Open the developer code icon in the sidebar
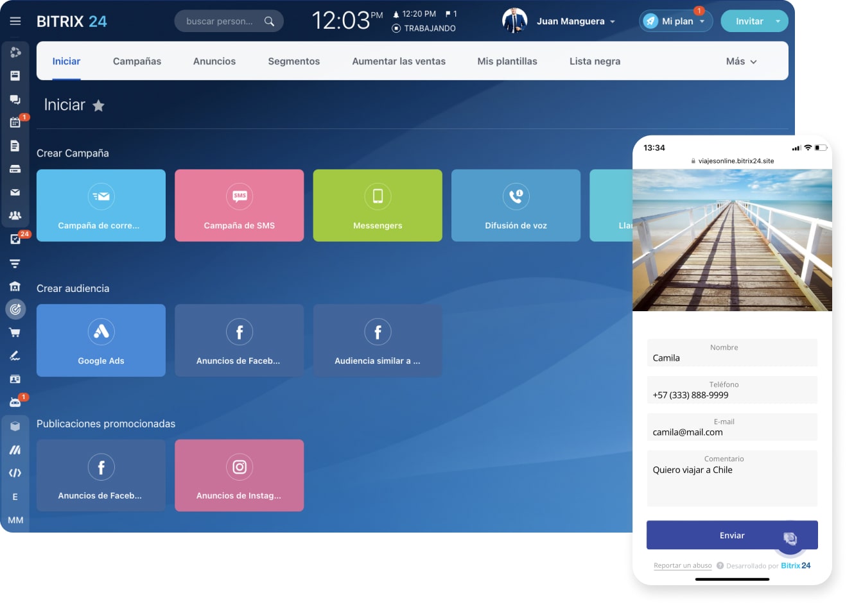The image size is (863, 616). (15, 473)
